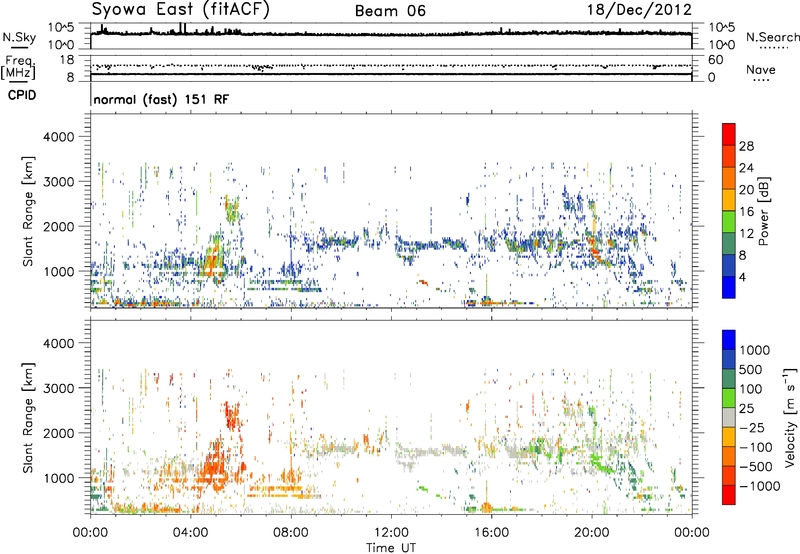Click the '1000' tick on the velocity colorbar
This screenshot has width=800, height=554.
(x=755, y=350)
